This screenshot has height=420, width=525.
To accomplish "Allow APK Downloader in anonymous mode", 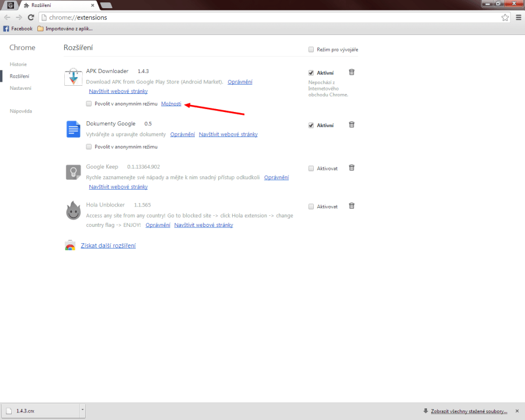I will pos(89,104).
